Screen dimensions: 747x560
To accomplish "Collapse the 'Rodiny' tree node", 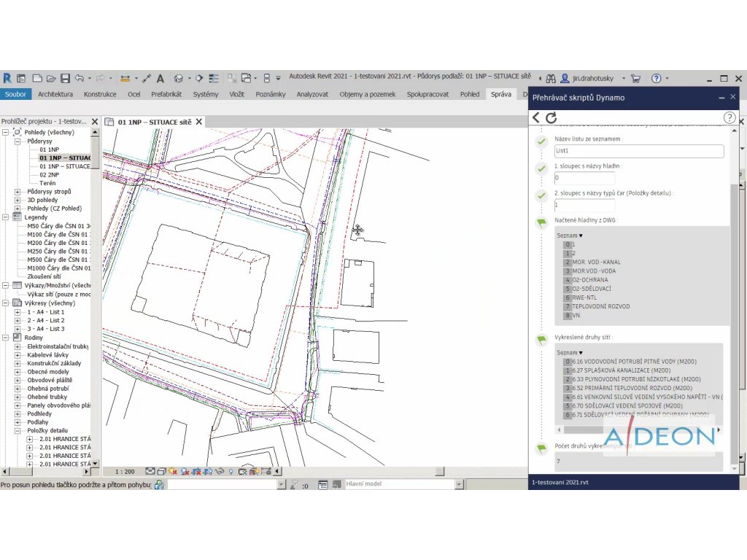I will (x=6, y=338).
